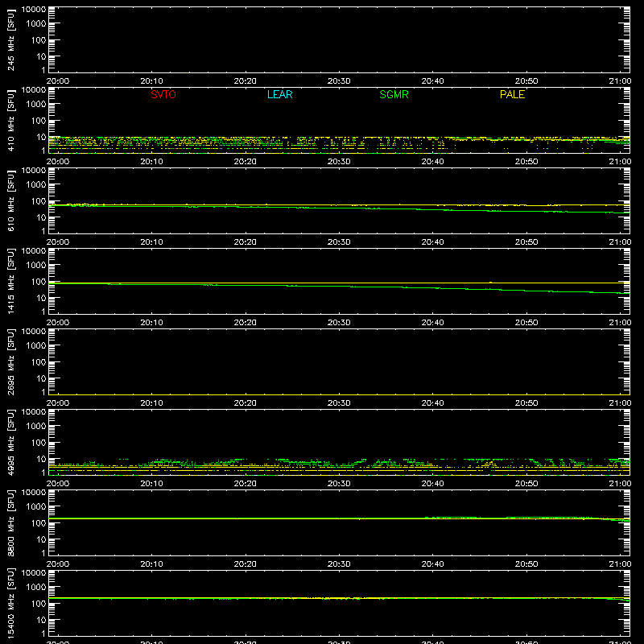Click the yellow PALE trace in 1415 MHz panel

pyautogui.click(x=339, y=283)
